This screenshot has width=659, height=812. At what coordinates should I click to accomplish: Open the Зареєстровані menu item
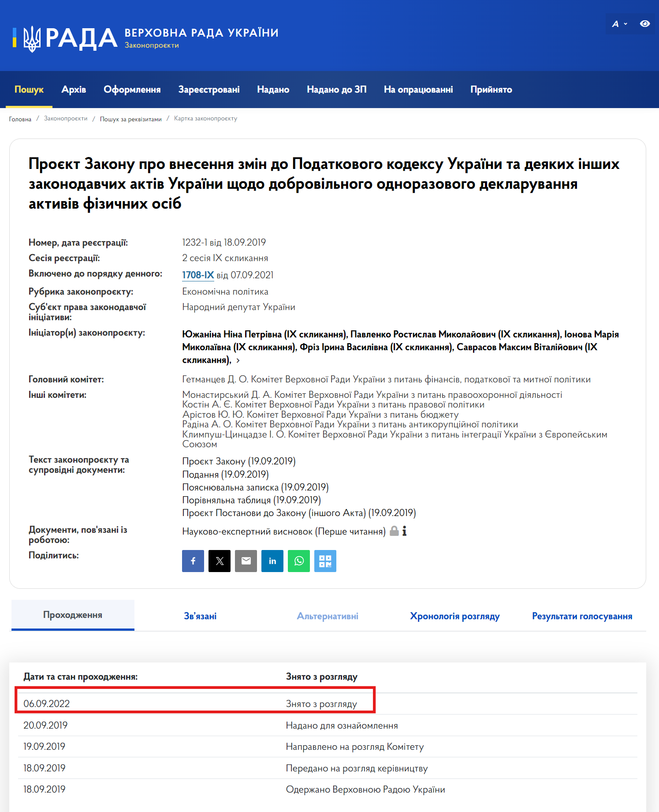click(x=209, y=90)
